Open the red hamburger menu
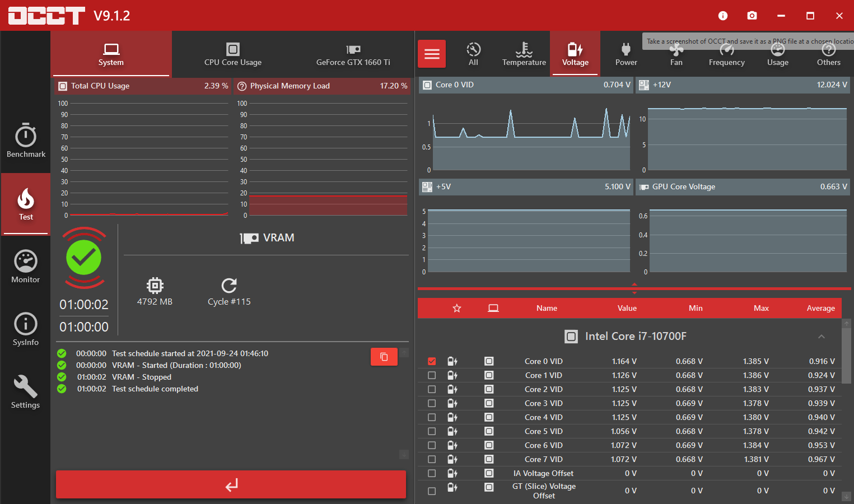This screenshot has height=504, width=854. click(x=432, y=54)
